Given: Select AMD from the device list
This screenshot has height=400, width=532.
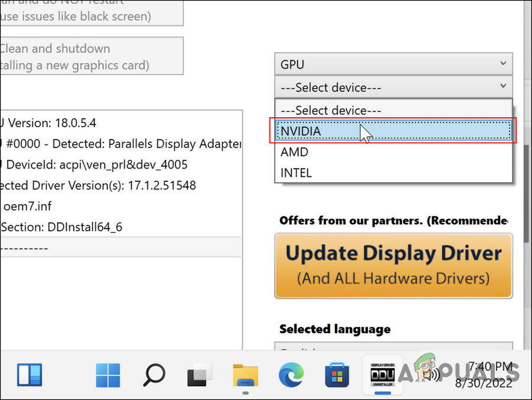Looking at the screenshot, I should pos(394,152).
